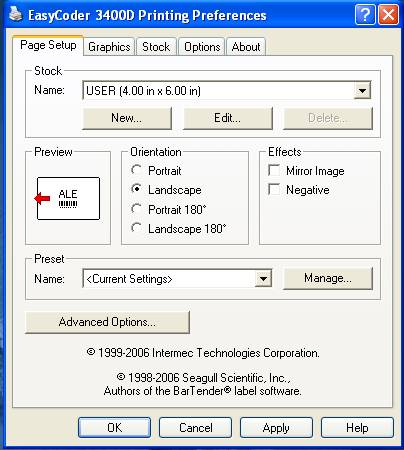Click the Apply button

tap(276, 428)
